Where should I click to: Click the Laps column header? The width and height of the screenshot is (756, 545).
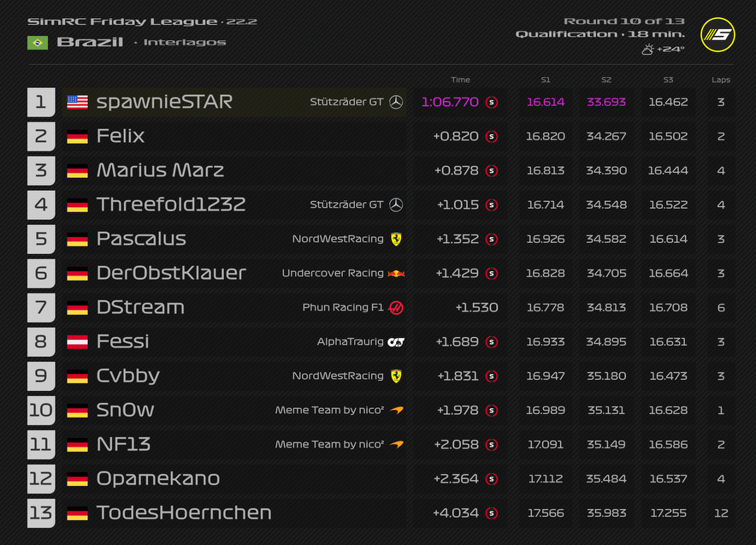(x=721, y=80)
